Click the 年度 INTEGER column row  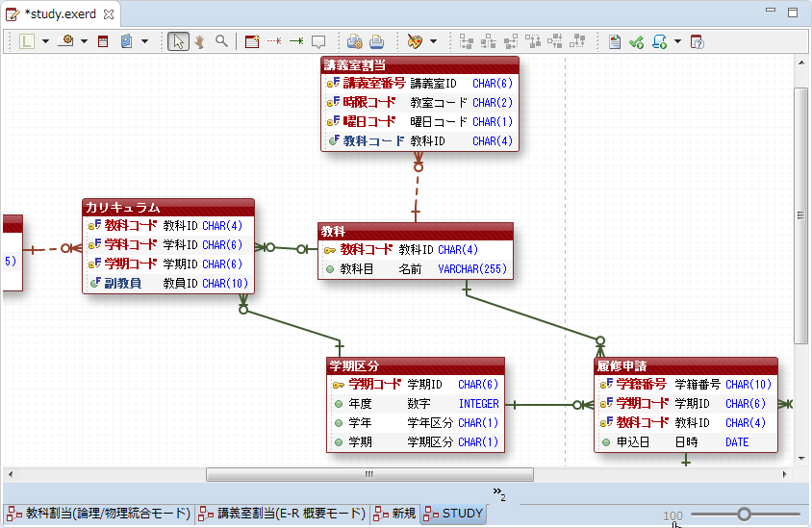tap(416, 404)
